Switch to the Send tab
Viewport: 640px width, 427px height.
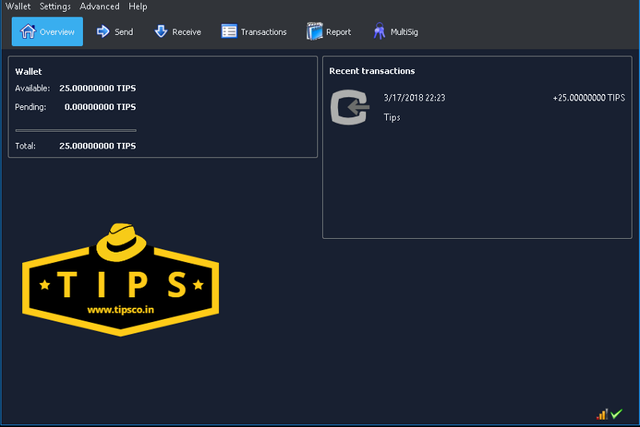(115, 31)
